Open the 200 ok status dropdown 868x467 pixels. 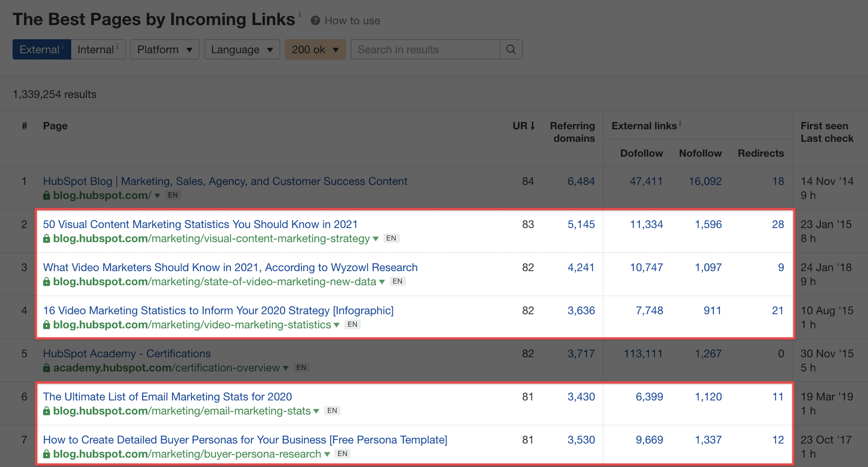(316, 50)
